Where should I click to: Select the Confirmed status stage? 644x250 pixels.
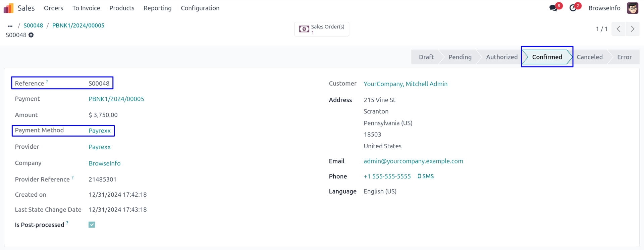pos(547,57)
